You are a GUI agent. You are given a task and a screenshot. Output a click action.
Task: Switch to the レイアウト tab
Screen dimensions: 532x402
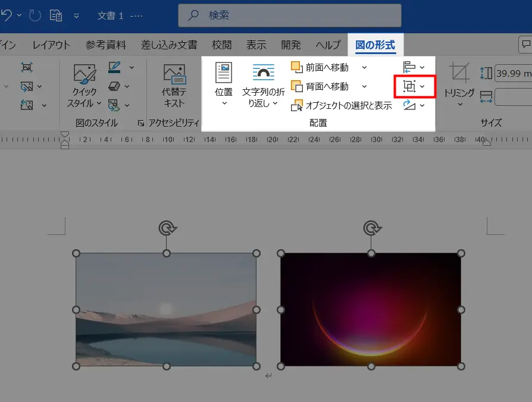tap(51, 45)
